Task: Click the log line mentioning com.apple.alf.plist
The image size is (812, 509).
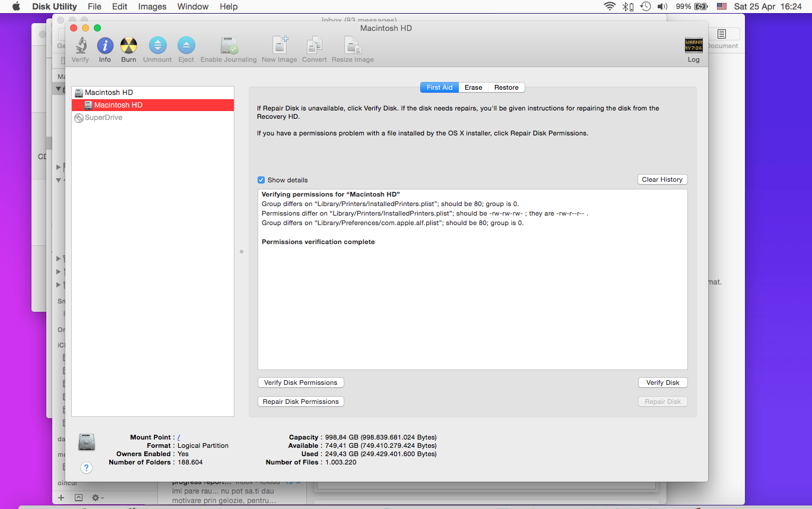Action: click(x=393, y=223)
